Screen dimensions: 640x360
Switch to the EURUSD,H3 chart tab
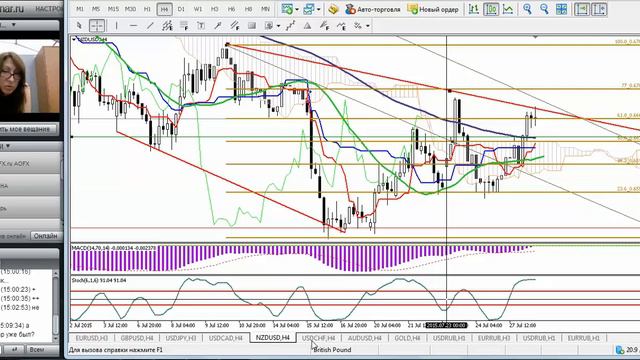pyautogui.click(x=92, y=338)
